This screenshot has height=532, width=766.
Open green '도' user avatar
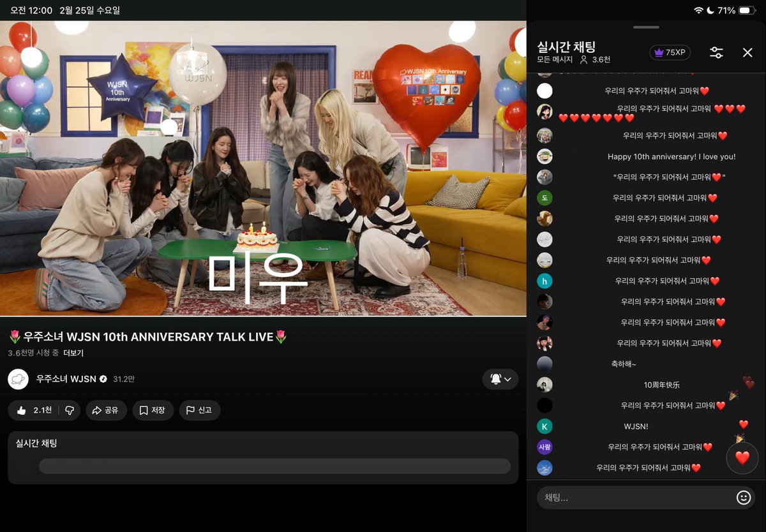pyautogui.click(x=544, y=198)
